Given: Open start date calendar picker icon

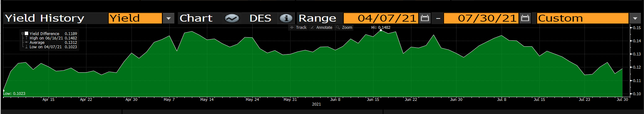Looking at the screenshot, I should (425, 18).
